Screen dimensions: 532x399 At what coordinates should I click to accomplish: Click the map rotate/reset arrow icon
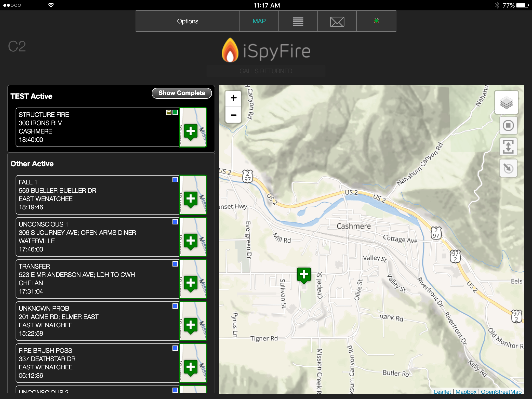[x=508, y=168]
